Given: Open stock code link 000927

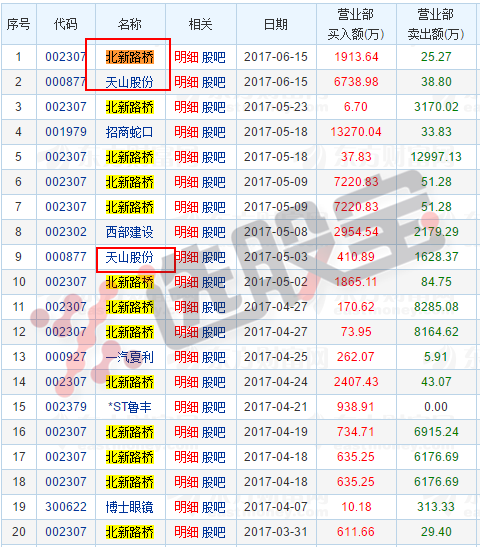Looking at the screenshot, I should 66,357.
